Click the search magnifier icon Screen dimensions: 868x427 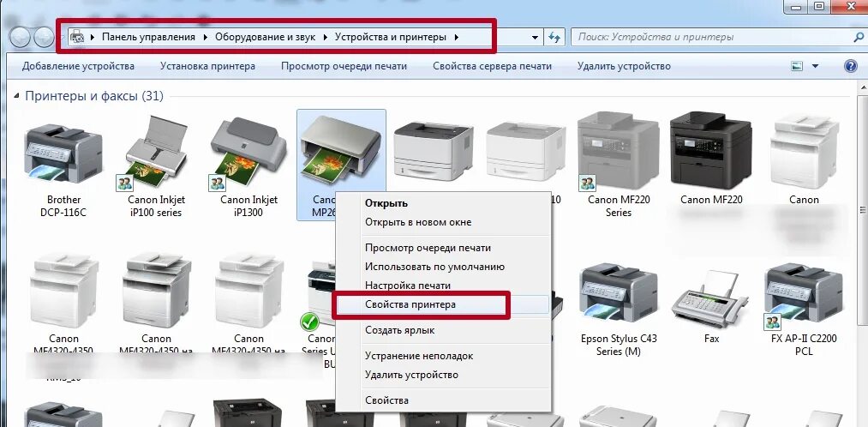[859, 37]
